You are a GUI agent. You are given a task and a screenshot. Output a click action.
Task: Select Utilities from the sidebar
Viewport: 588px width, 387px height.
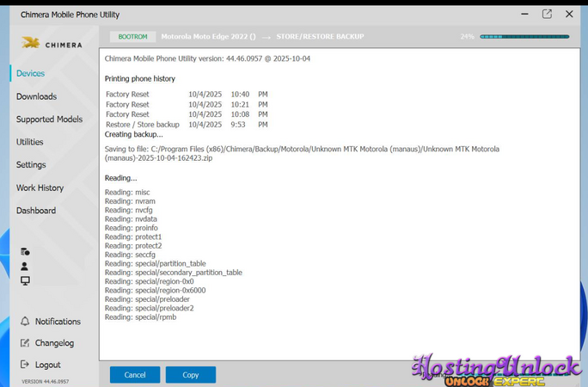pos(29,142)
